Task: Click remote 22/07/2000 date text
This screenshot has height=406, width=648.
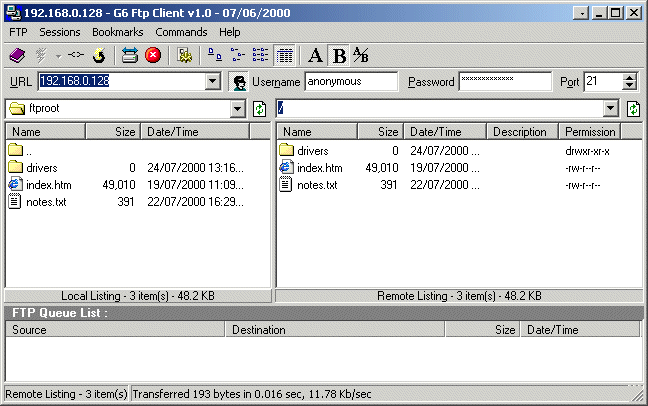Action: [445, 184]
